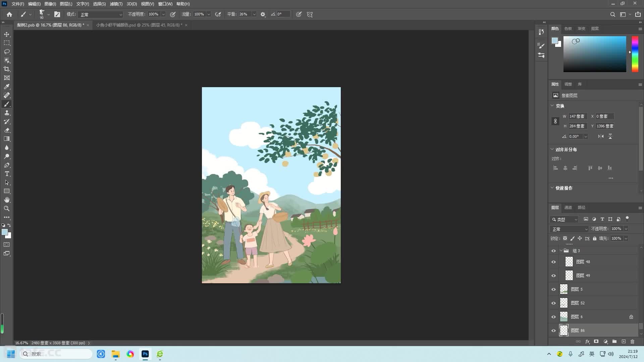The width and height of the screenshot is (644, 362).
Task: Select the Dodge tool
Action: [x=7, y=156]
